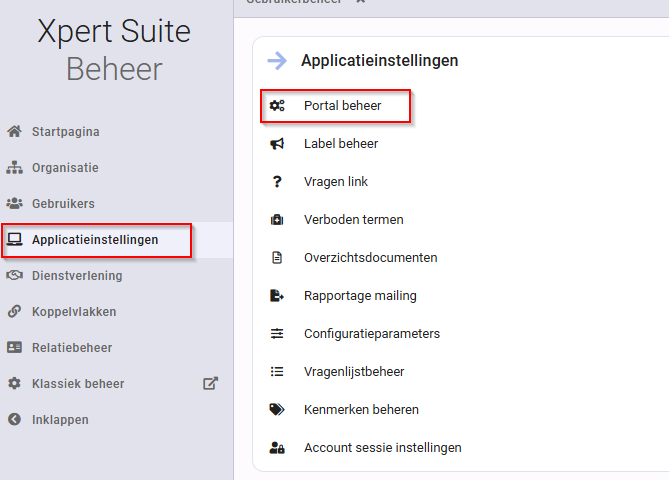The width and height of the screenshot is (669, 480).
Task: Click the export icon beside Rapportage mailing
Action: pyautogui.click(x=277, y=295)
